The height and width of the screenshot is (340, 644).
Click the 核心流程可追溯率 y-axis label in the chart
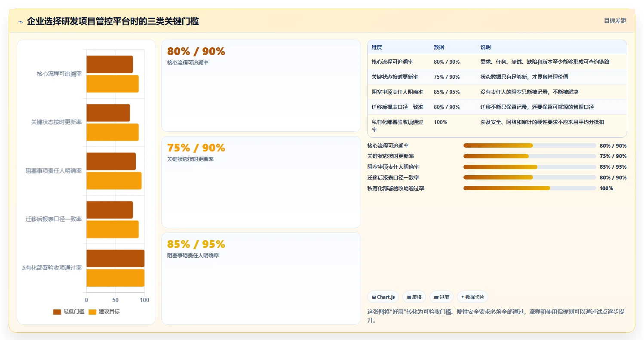[59, 74]
